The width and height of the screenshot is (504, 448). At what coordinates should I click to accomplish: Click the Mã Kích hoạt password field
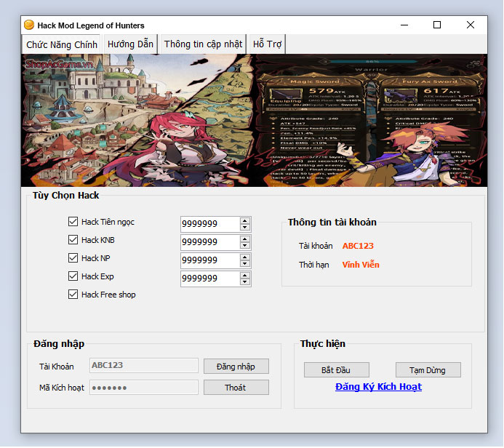tap(144, 388)
